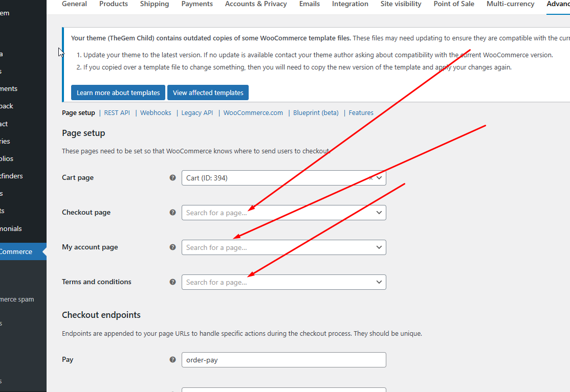570x392 pixels.
Task: Expand the Terms and conditions dropdown
Action: 379,282
